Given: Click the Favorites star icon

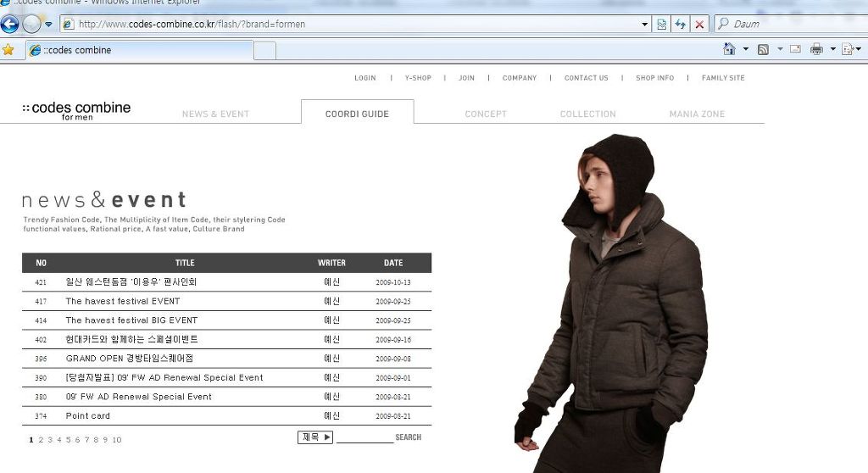Looking at the screenshot, I should pyautogui.click(x=8, y=50).
